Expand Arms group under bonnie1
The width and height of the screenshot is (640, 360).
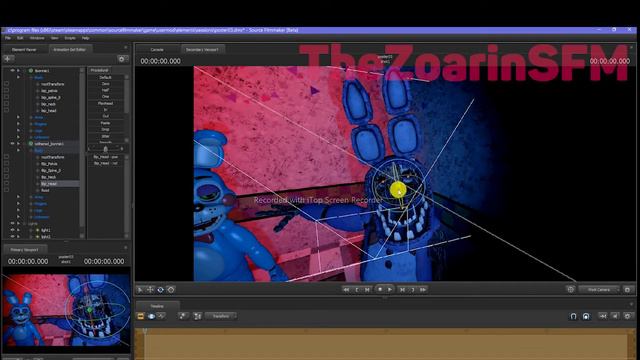(x=18, y=117)
